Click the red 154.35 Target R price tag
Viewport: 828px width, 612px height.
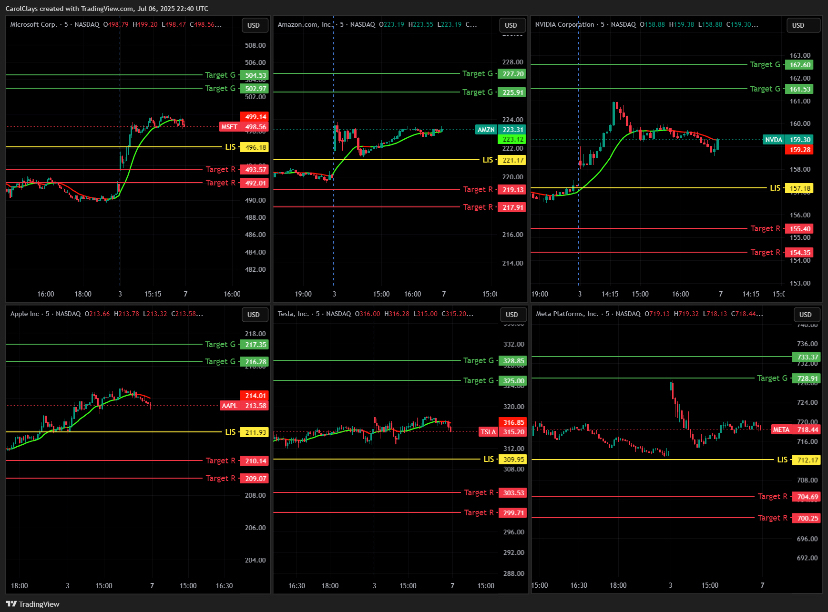799,253
